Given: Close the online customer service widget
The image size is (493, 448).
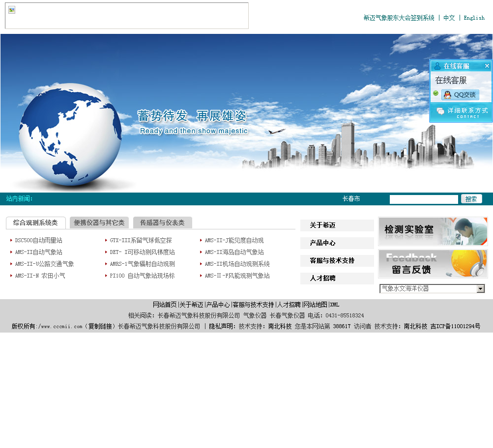Looking at the screenshot, I should [x=487, y=66].
